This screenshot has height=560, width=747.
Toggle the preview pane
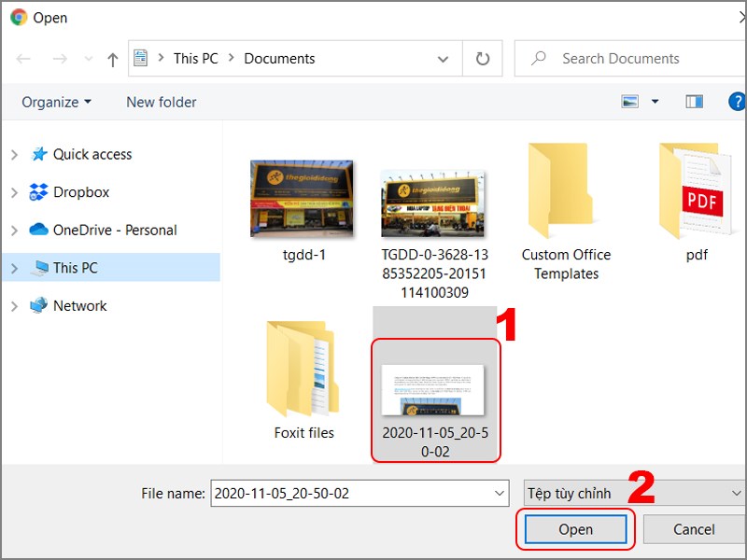pos(694,102)
